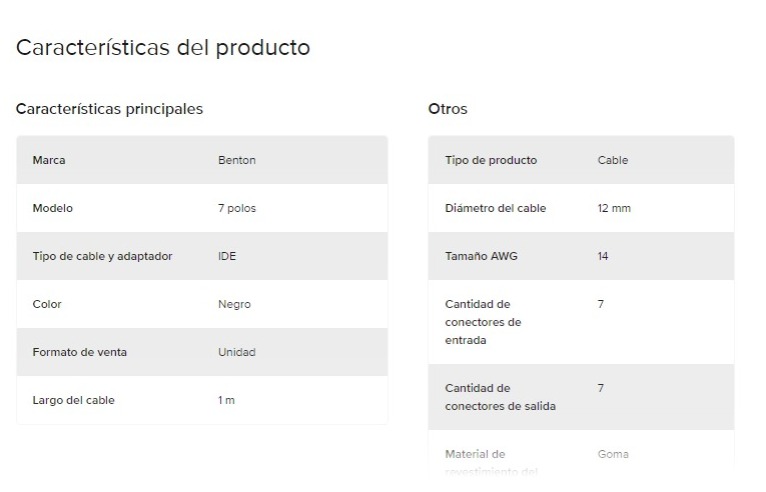The width and height of the screenshot is (766, 492).
Task: Click the "Formato de venta" label
Action: click(x=80, y=352)
